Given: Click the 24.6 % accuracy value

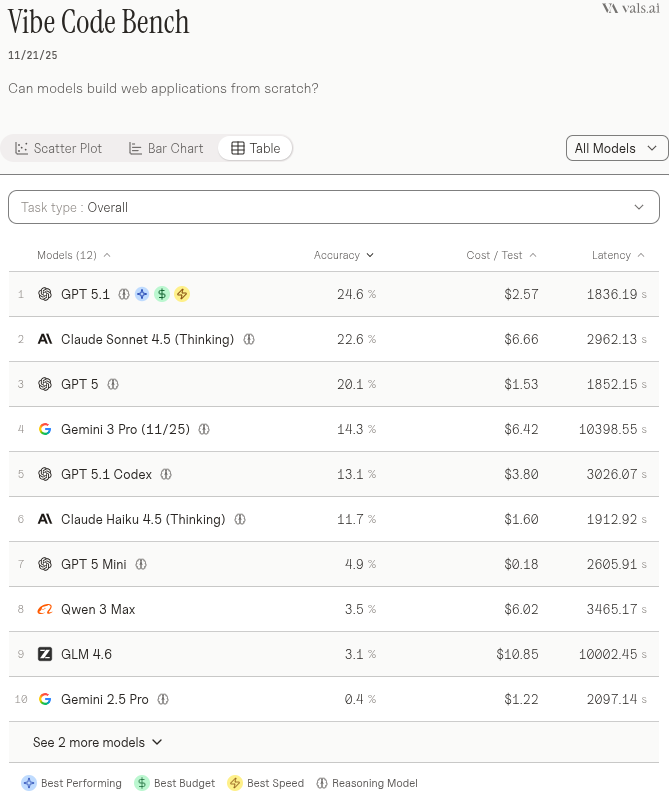Looking at the screenshot, I should pos(357,294).
